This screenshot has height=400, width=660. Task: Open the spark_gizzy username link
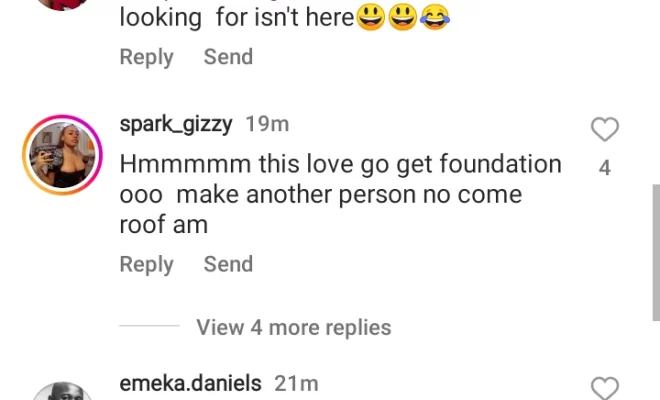click(x=176, y=125)
